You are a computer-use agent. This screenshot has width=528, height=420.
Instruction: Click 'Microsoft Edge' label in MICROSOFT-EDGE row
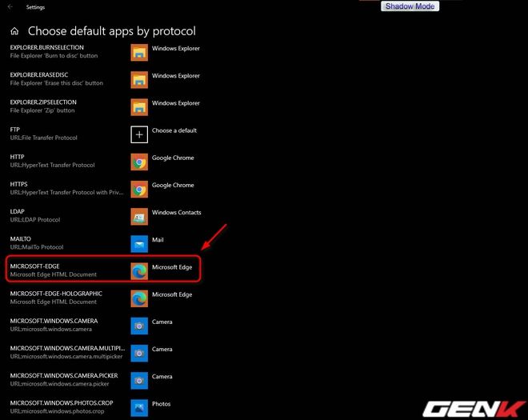click(172, 267)
